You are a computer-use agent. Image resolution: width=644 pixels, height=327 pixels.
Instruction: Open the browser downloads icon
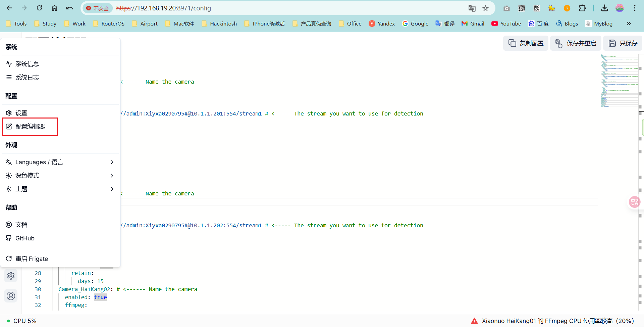pos(604,8)
